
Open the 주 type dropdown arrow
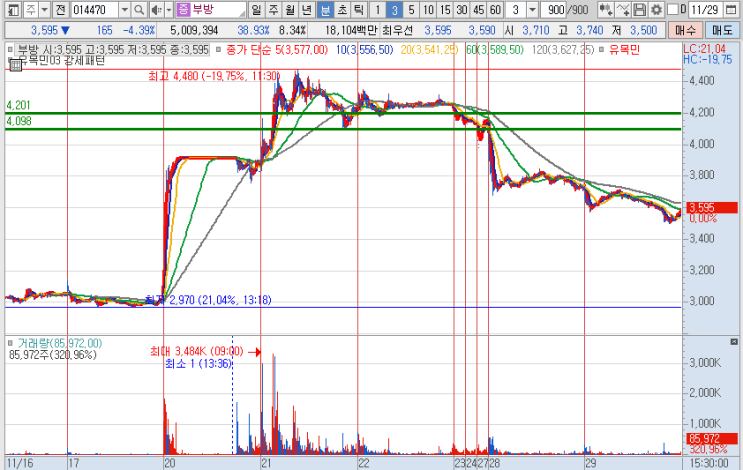pyautogui.click(x=45, y=9)
